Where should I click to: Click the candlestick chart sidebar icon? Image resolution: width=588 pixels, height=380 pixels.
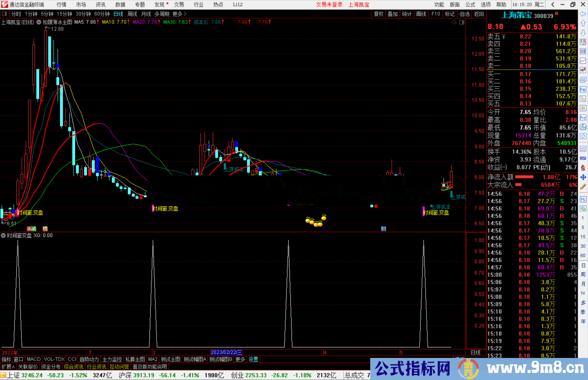[583, 71]
